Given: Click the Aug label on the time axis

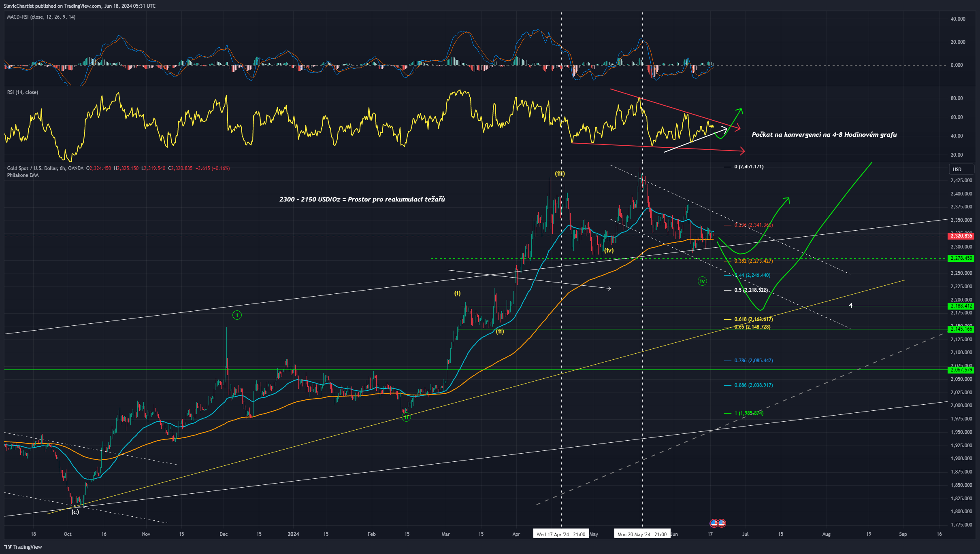Looking at the screenshot, I should [x=826, y=534].
